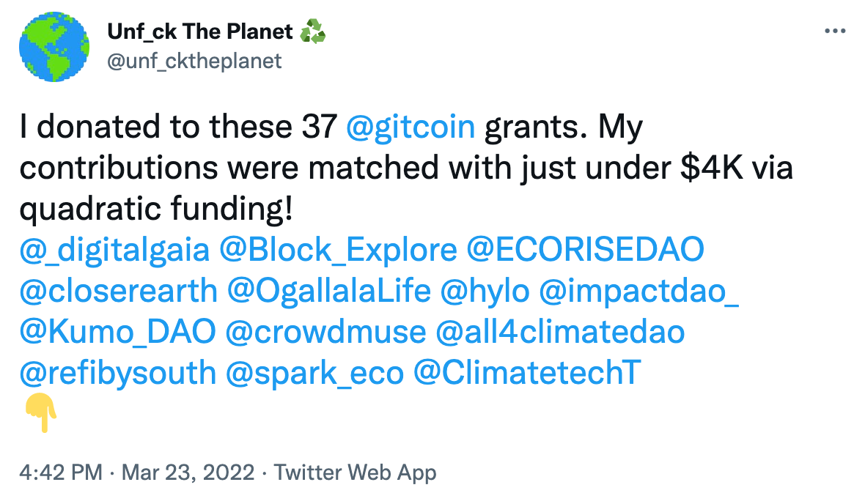Open the @spark_eco mention
Image resolution: width=865 pixels, height=504 pixels.
click(315, 374)
